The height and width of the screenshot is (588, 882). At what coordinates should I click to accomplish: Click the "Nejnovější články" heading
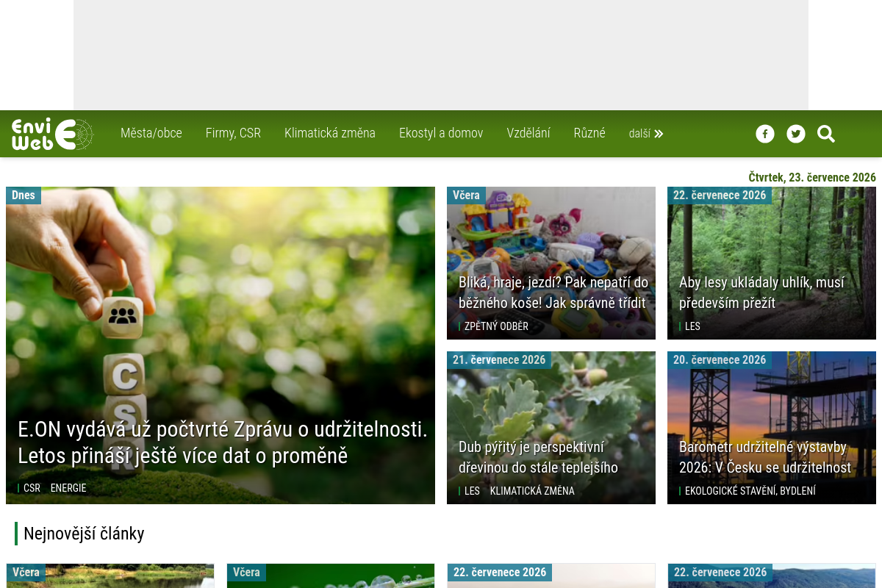[84, 534]
